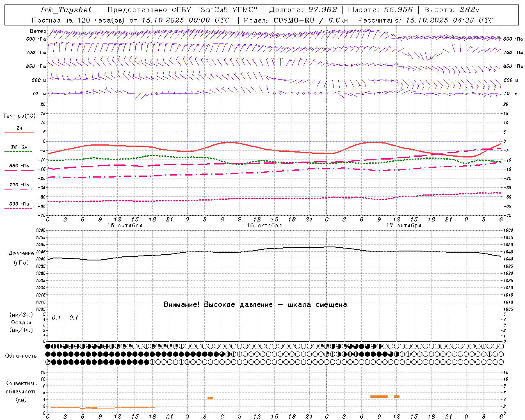Click the green dashed 'Td 2м' legend line
Viewport: 525px width, 420px height.
tap(18, 152)
